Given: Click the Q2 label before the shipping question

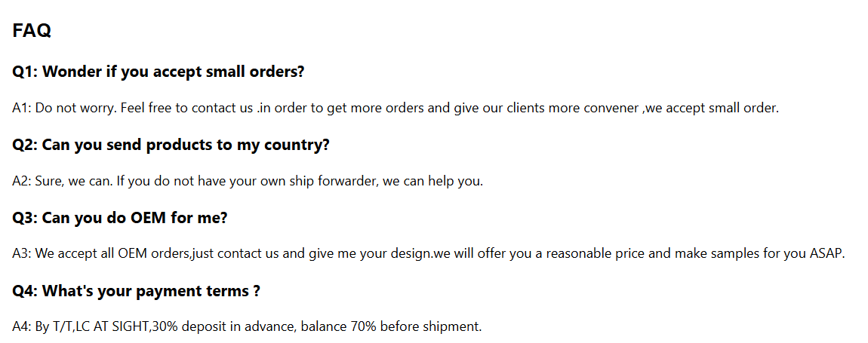Looking at the screenshot, I should [x=24, y=145].
